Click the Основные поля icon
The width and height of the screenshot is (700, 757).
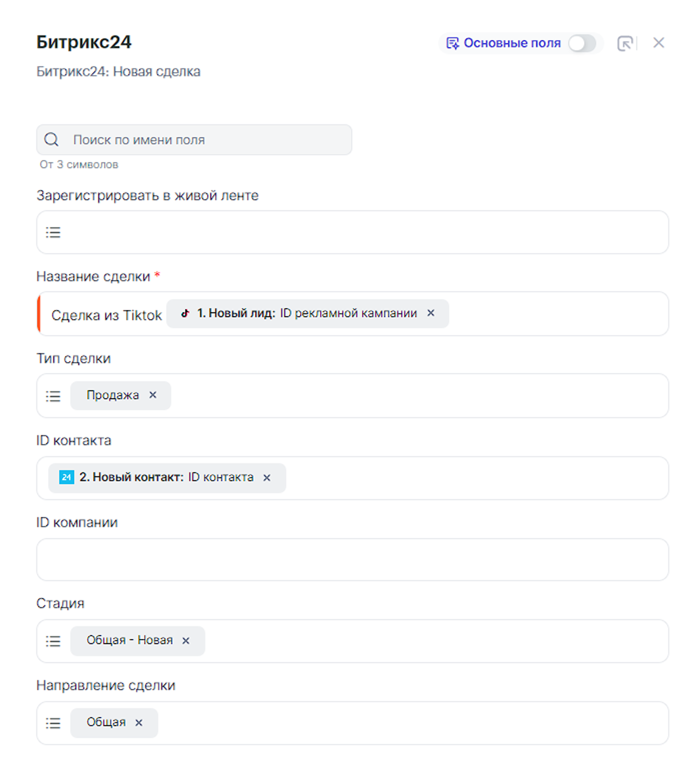pos(452,43)
